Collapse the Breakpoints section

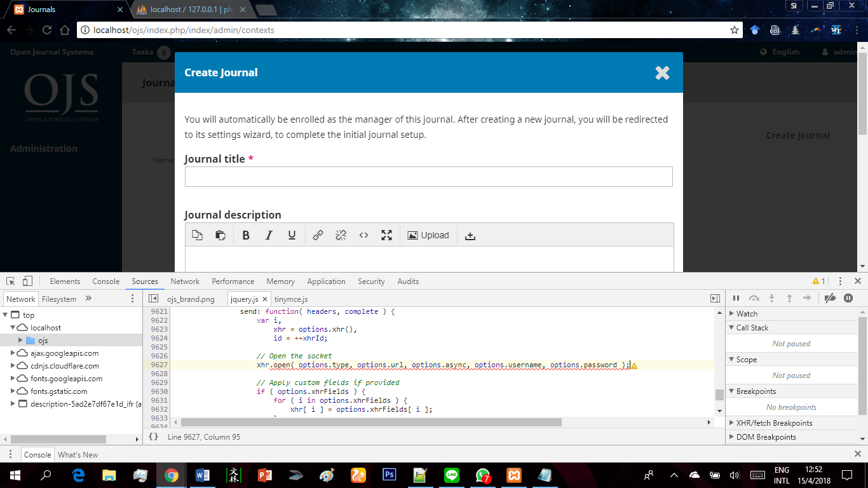[731, 391]
